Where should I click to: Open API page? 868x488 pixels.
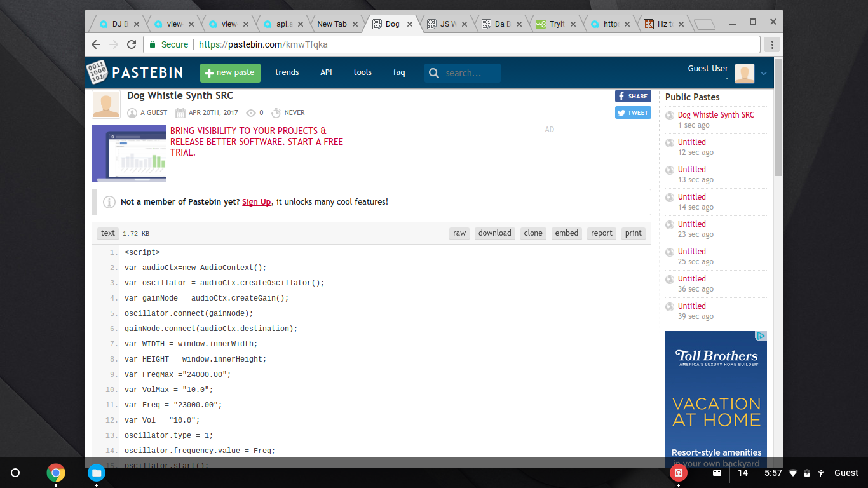click(326, 72)
